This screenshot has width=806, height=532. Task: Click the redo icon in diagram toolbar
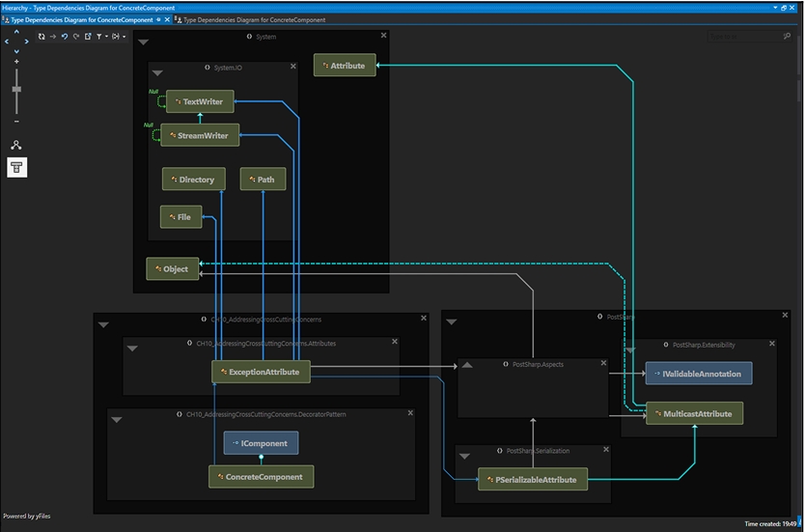(x=76, y=37)
